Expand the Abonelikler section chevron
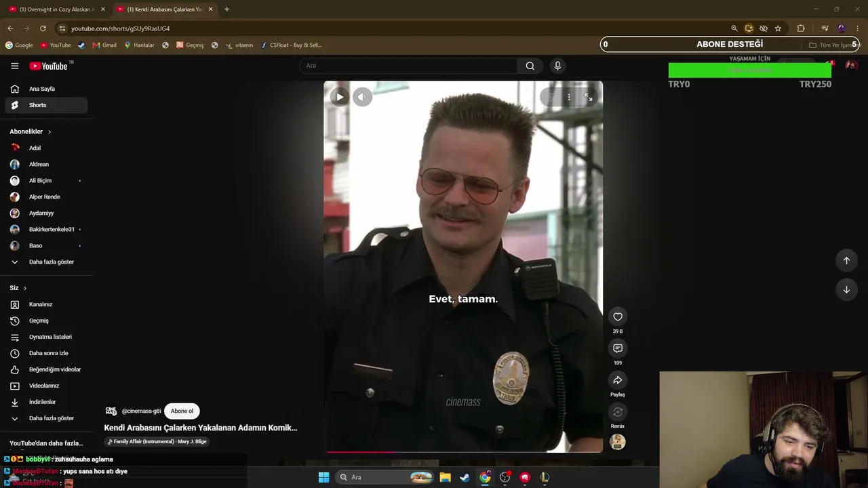The height and width of the screenshot is (488, 868). point(50,131)
